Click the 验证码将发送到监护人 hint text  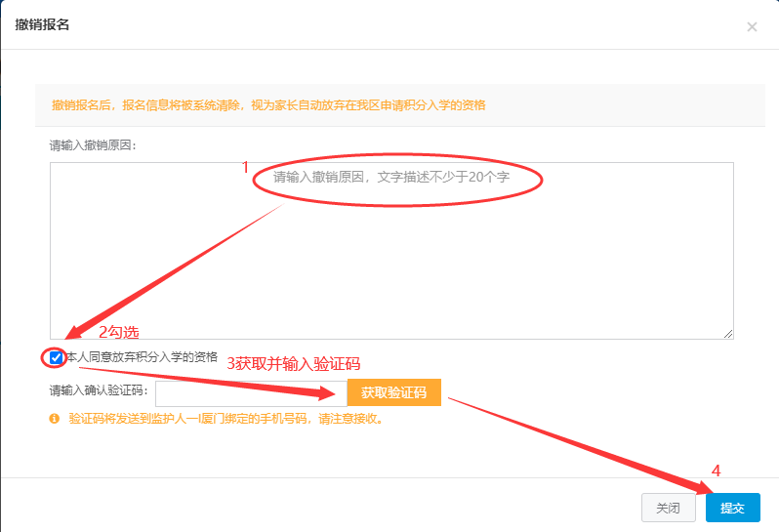coord(225,420)
